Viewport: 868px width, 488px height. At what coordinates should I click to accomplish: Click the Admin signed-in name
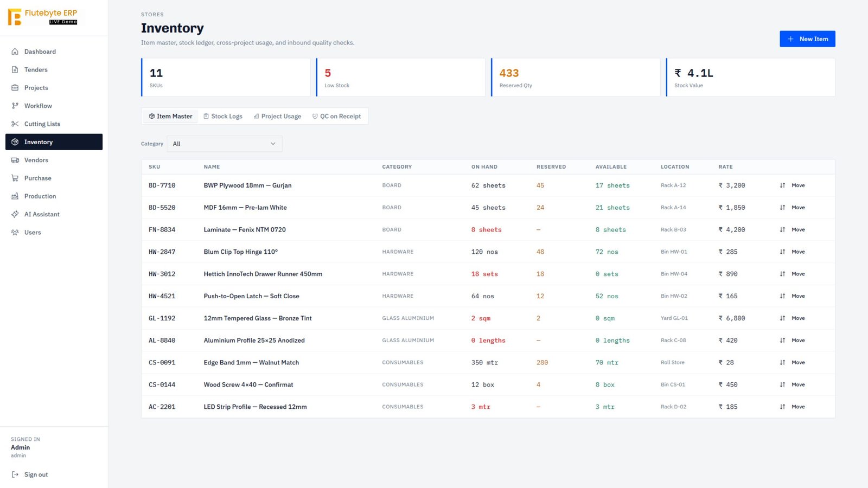click(20, 447)
